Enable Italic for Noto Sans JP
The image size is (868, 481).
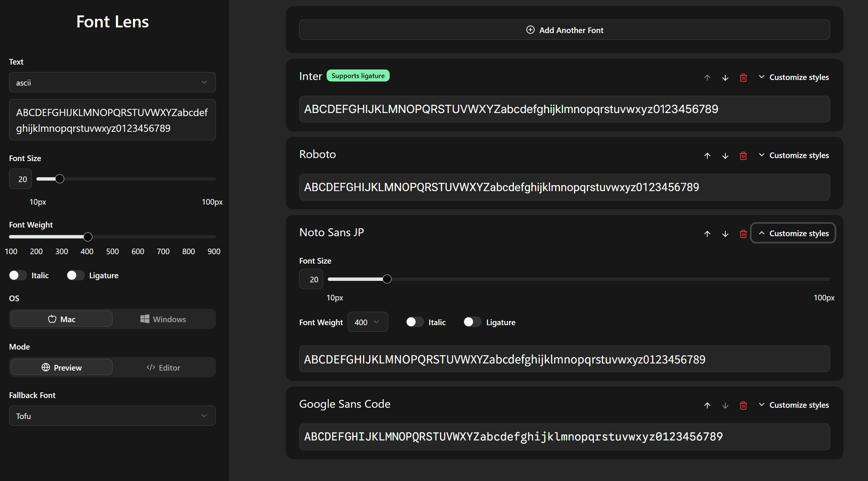click(415, 322)
